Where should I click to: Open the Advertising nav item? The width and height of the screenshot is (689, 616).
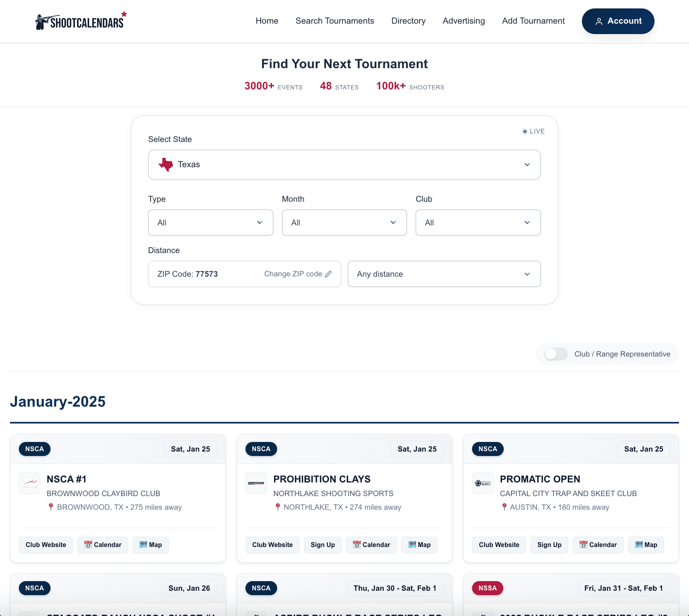pyautogui.click(x=464, y=21)
